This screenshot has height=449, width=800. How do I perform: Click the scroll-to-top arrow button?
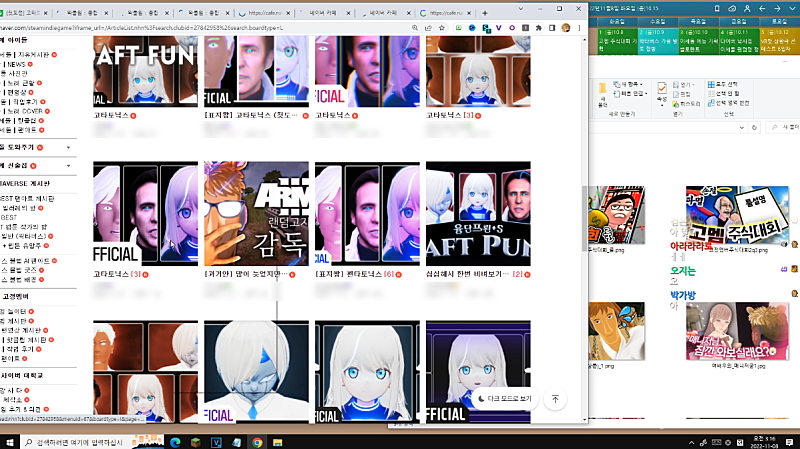(x=555, y=399)
